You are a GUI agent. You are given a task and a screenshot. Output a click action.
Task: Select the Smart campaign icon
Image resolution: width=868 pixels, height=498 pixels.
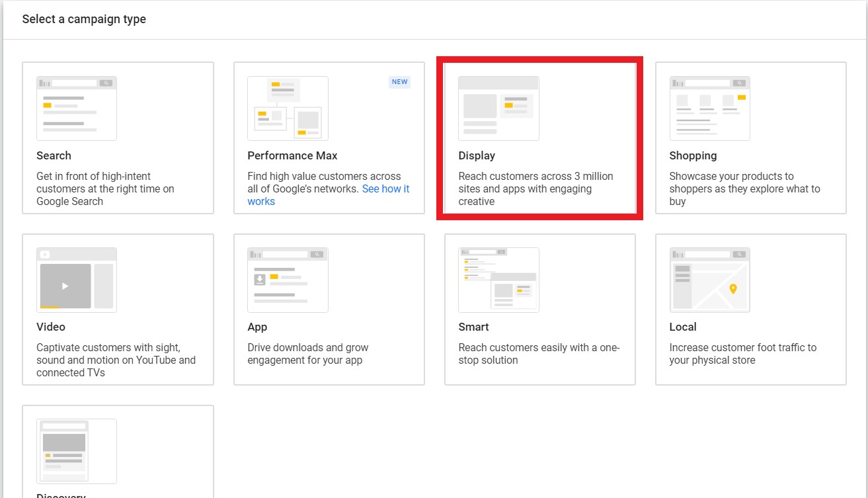point(498,279)
